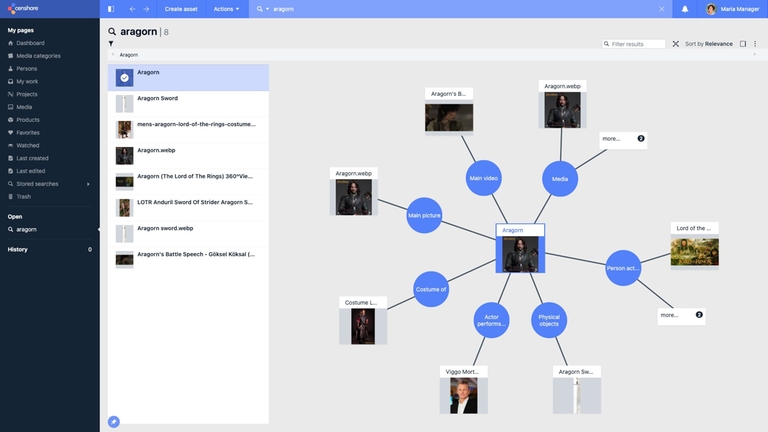
Task: Open the more options kebab menu
Action: tap(755, 44)
